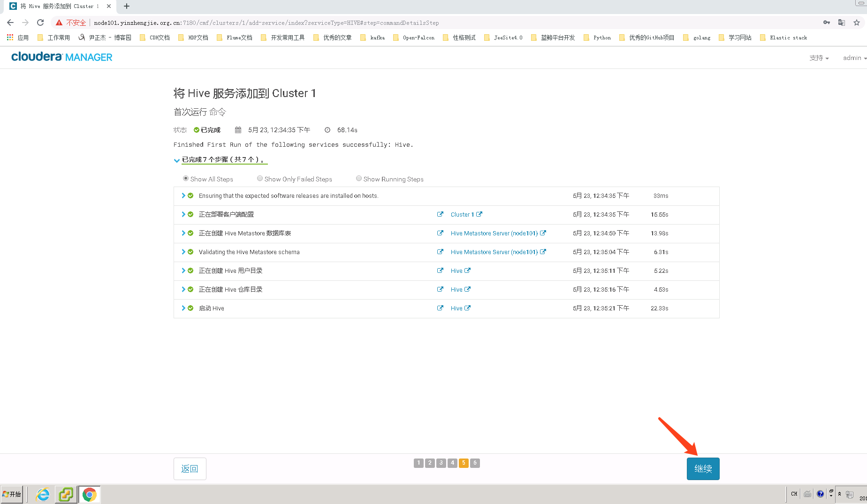This screenshot has width=867, height=504.
Task: Click the external link icon after Hive Metastore Server
Action: [543, 233]
